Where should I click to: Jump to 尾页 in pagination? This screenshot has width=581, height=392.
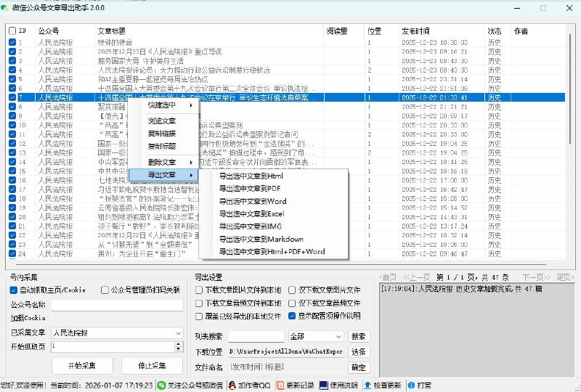point(566,277)
